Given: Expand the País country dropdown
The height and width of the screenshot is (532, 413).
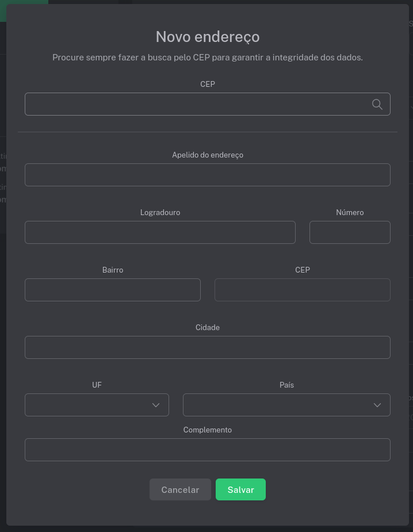Looking at the screenshot, I should [x=286, y=405].
